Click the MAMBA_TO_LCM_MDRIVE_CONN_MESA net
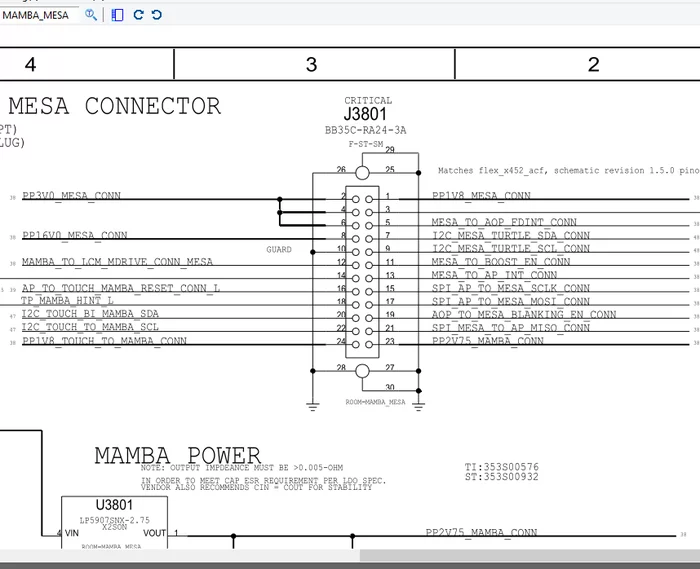The image size is (700, 569). pos(117,261)
